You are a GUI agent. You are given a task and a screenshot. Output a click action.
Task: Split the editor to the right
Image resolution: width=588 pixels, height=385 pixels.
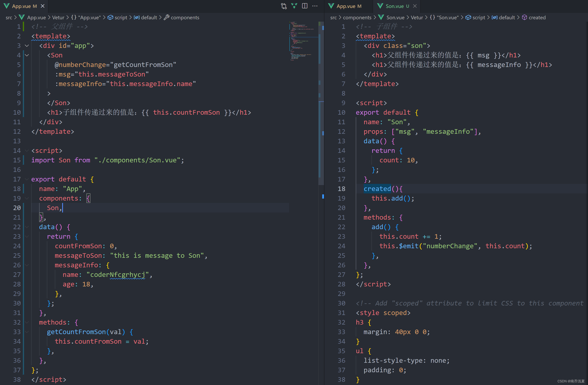pyautogui.click(x=305, y=6)
